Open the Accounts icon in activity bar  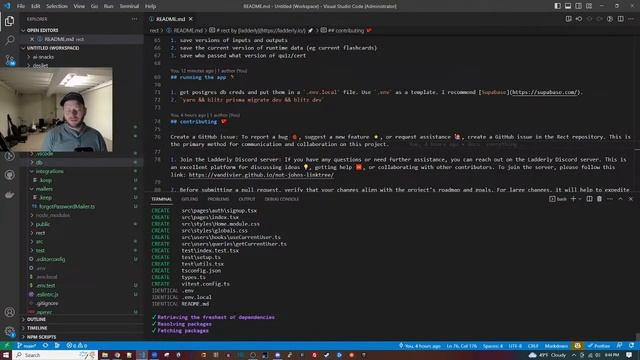point(9,312)
